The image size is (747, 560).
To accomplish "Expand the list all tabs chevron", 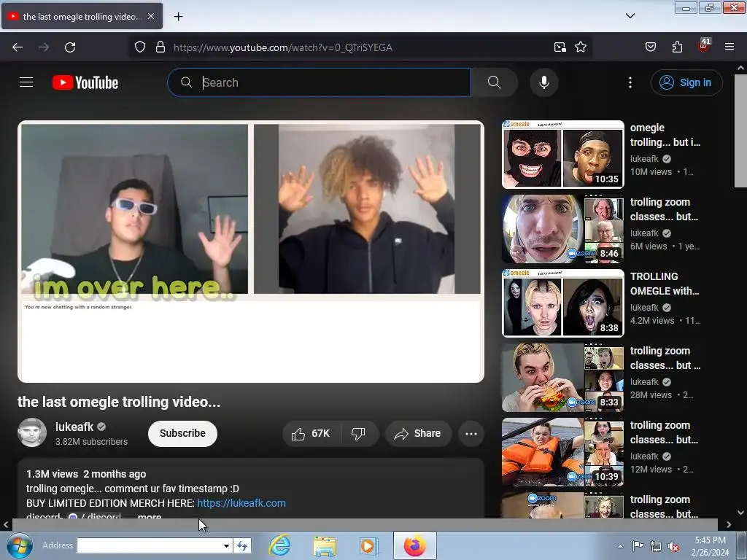I will pyautogui.click(x=630, y=16).
